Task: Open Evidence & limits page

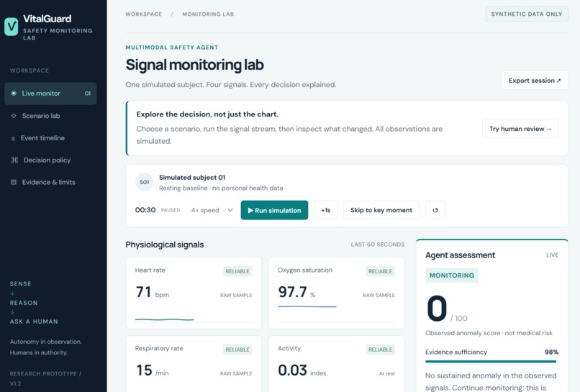Action: [x=50, y=182]
